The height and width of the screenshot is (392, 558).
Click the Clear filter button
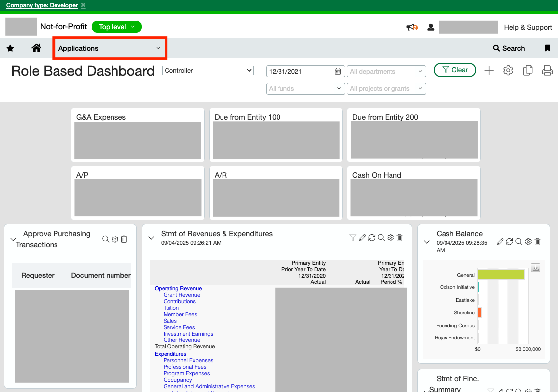(455, 70)
